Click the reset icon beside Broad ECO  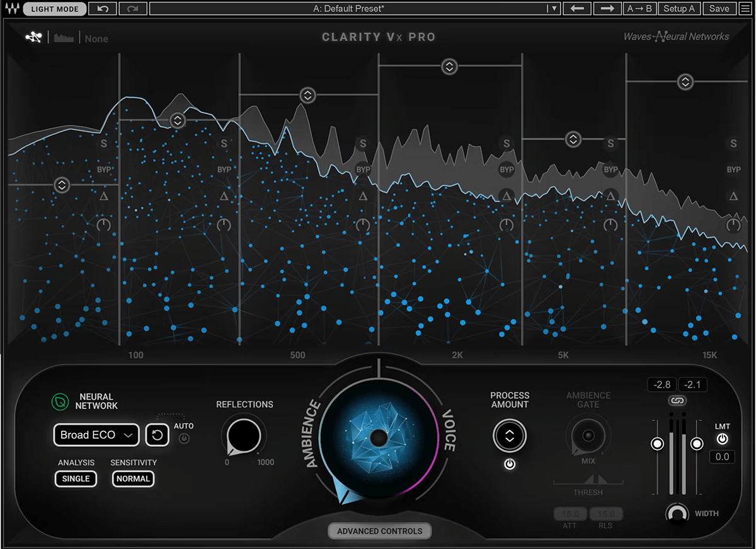[157, 435]
